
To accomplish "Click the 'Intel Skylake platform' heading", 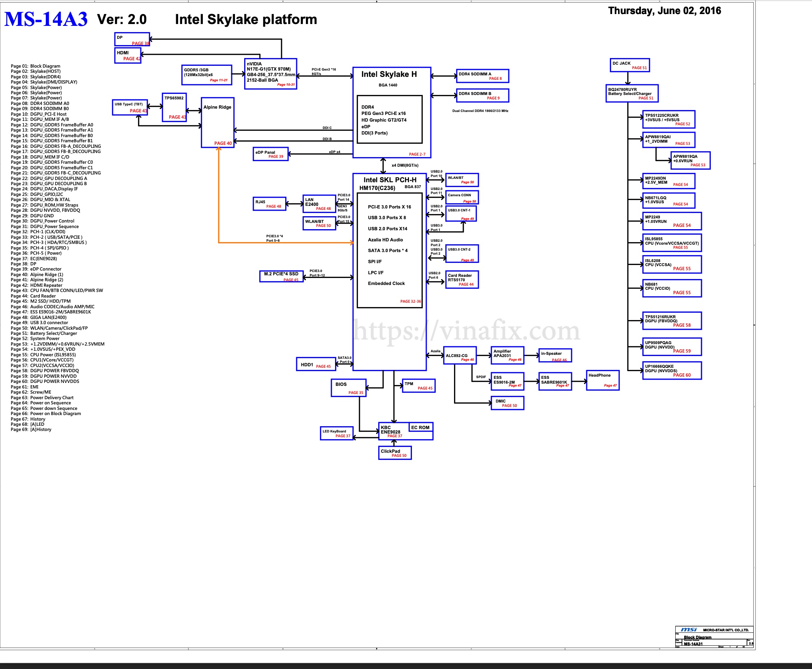I will tap(246, 19).
